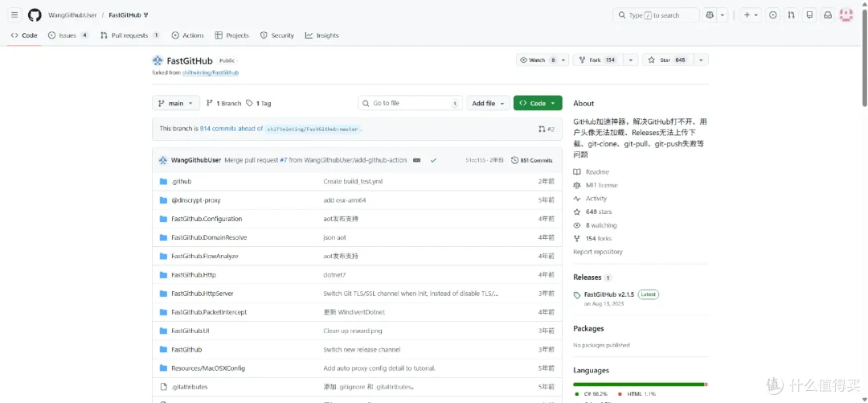868x403 pixels.
Task: Open the hamburger navigation menu
Action: pyautogui.click(x=15, y=15)
